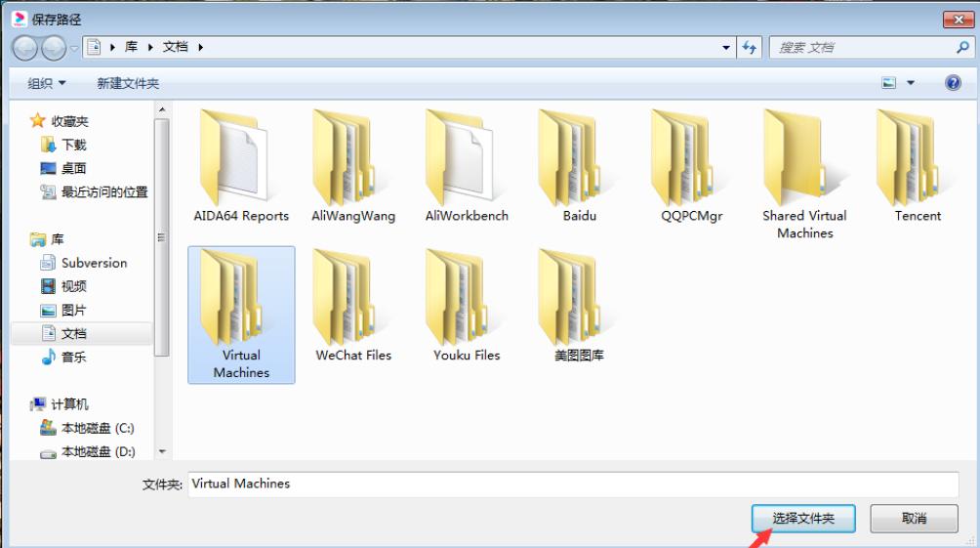This screenshot has height=548, width=980.
Task: Select 桌面 in the favorites sidebar
Action: point(73,168)
